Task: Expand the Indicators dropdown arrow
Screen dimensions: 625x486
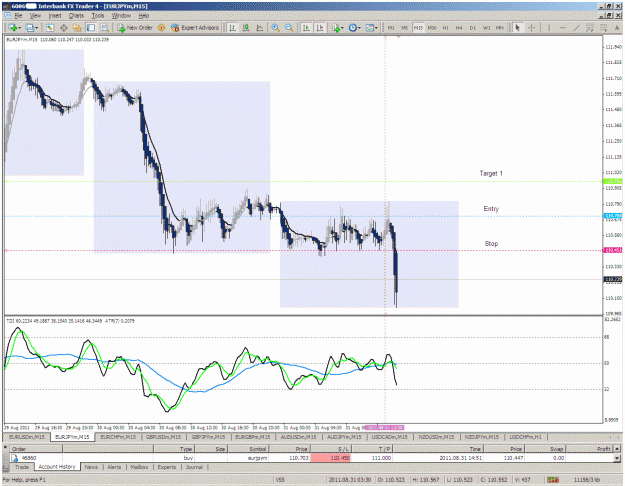Action: tap(343, 28)
